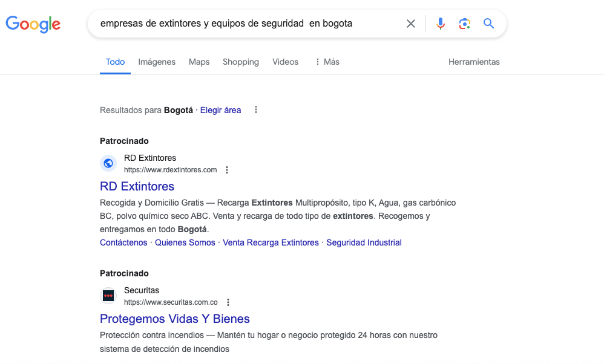Select the Shopping tab
Screen dimensions: 604x364
tap(241, 62)
